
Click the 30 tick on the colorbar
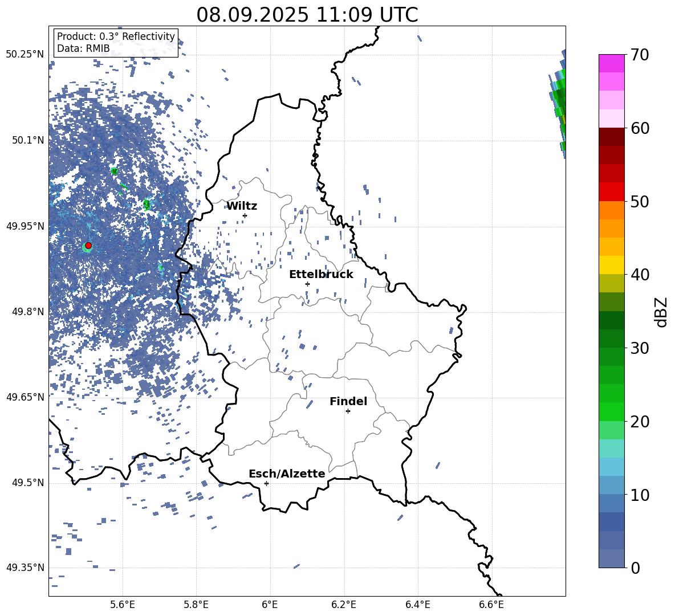640,348
